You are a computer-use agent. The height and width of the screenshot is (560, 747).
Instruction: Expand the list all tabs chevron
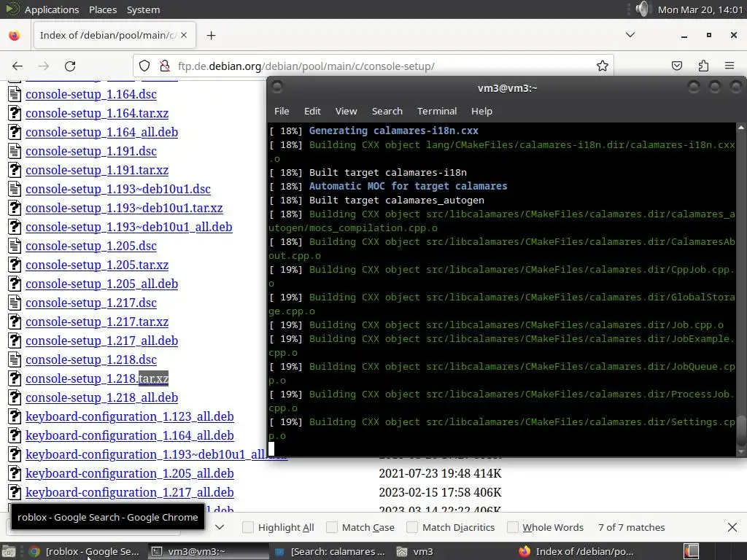coord(630,35)
